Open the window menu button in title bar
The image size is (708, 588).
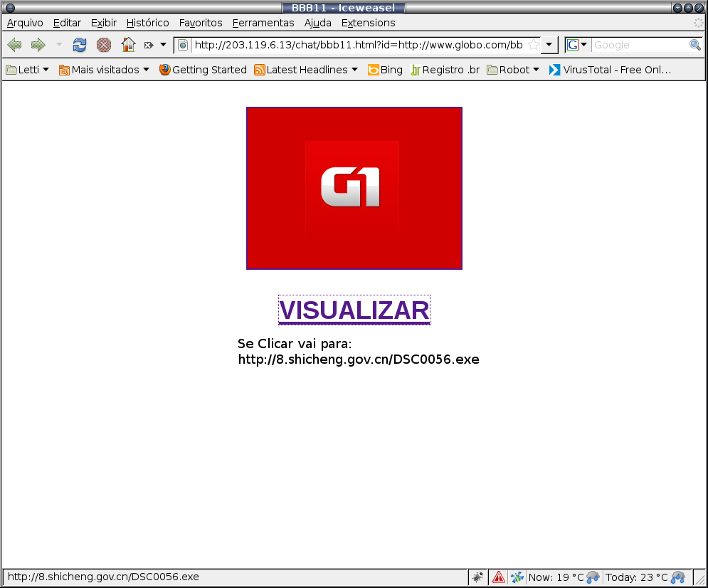9,8
